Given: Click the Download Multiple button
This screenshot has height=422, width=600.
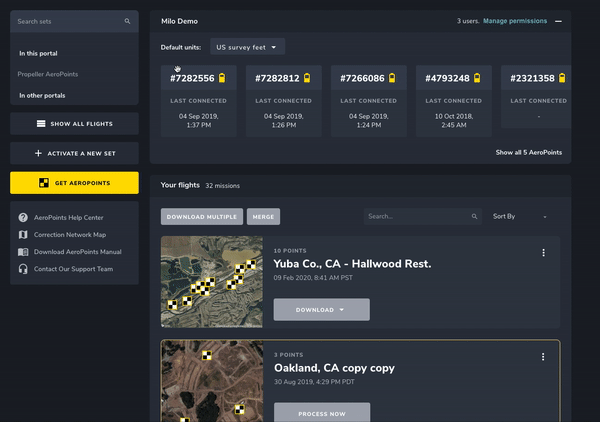Looking at the screenshot, I should point(202,217).
